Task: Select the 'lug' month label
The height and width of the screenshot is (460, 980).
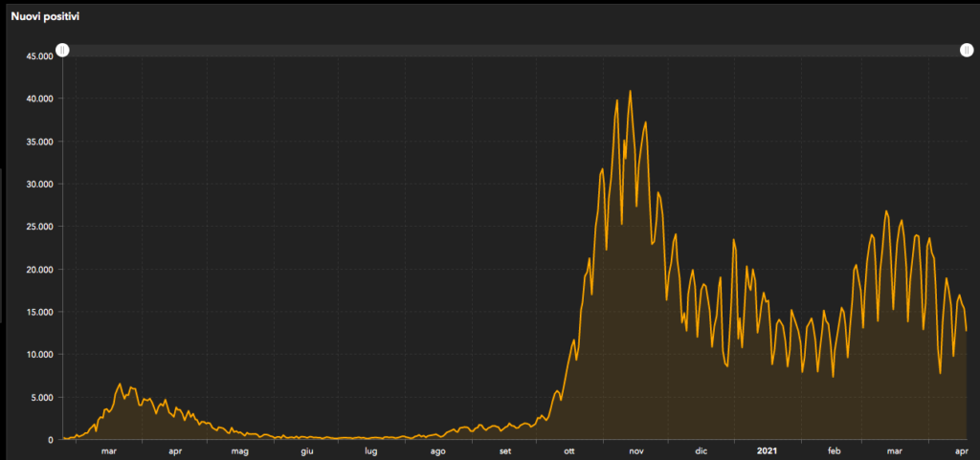Action: click(371, 450)
